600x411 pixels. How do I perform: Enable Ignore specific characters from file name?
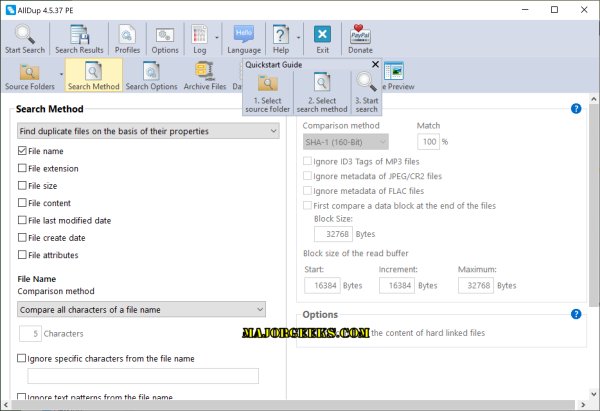tap(21, 358)
